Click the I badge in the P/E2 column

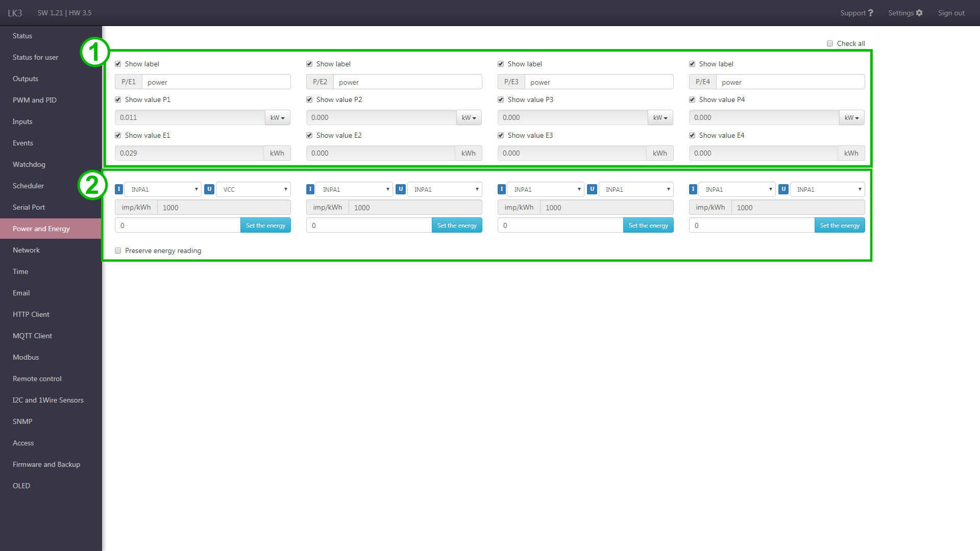tap(310, 189)
